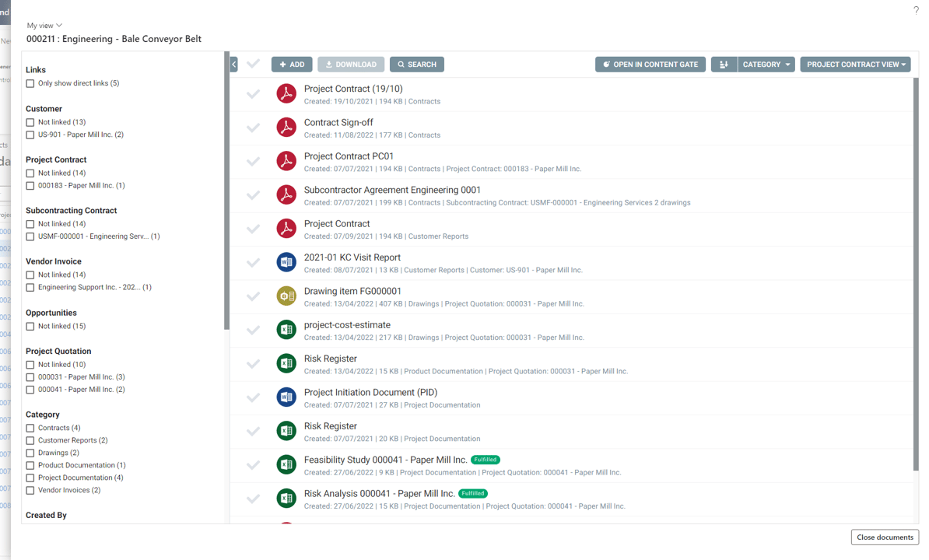Click the PDF icon for Subcontractor Agreement Engineering 0001
This screenshot has height=560, width=929.
(286, 194)
